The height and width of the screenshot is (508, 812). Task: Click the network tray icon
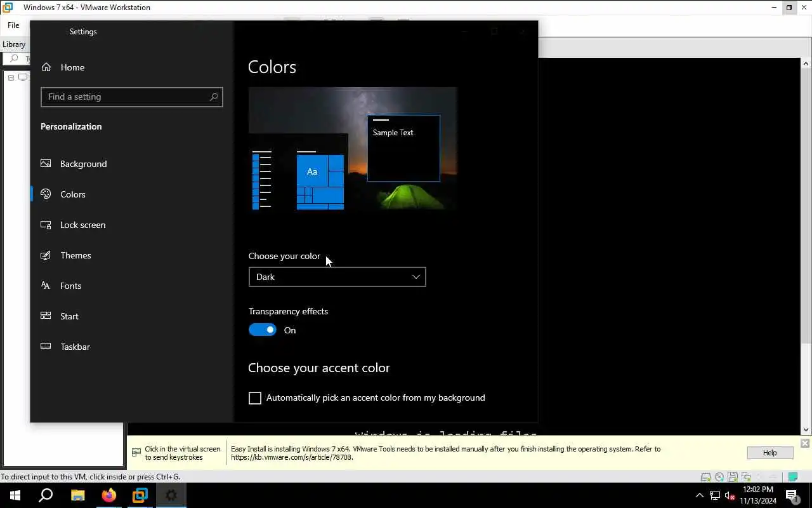click(715, 495)
